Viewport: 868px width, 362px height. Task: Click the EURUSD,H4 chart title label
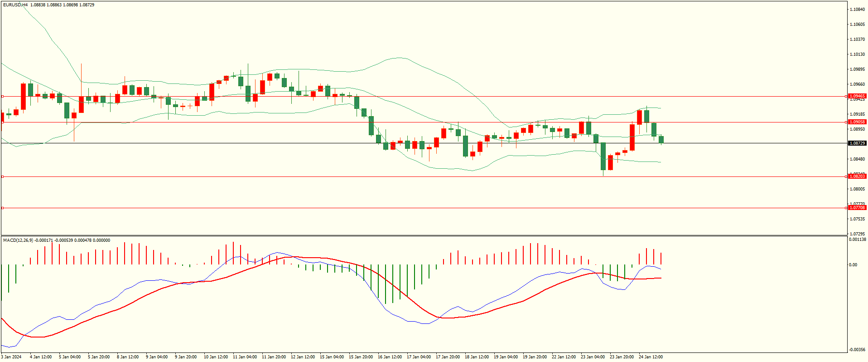pos(15,5)
